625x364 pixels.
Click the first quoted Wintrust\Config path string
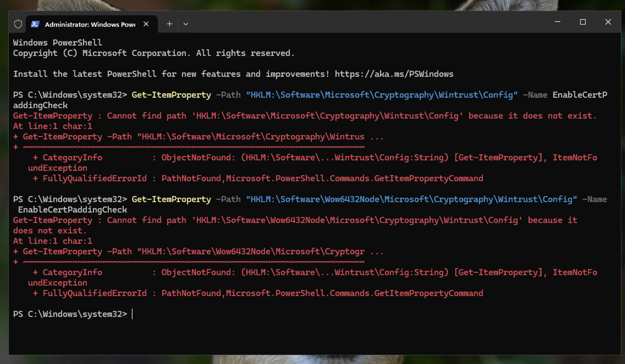click(x=382, y=95)
